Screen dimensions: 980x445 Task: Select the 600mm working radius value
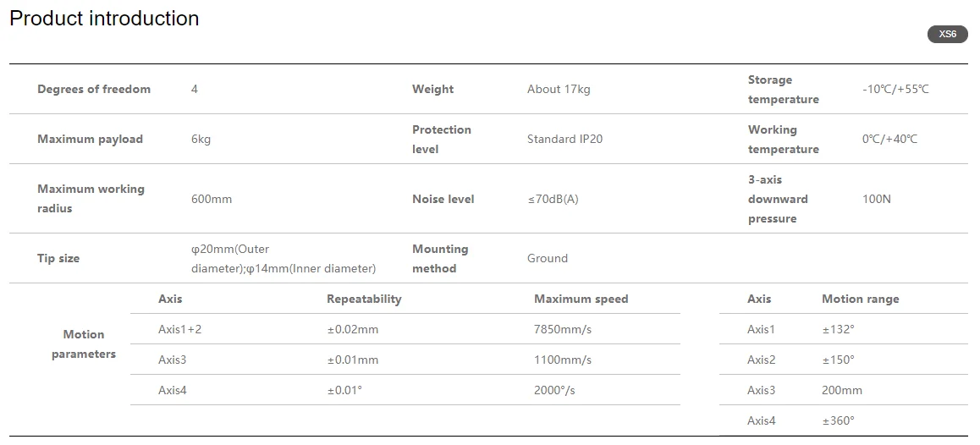212,199
